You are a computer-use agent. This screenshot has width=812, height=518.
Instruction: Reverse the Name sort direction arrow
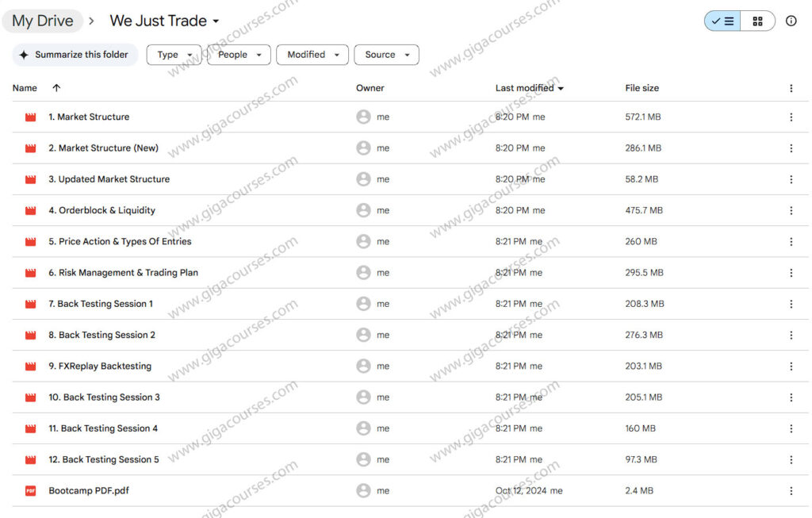click(x=56, y=88)
